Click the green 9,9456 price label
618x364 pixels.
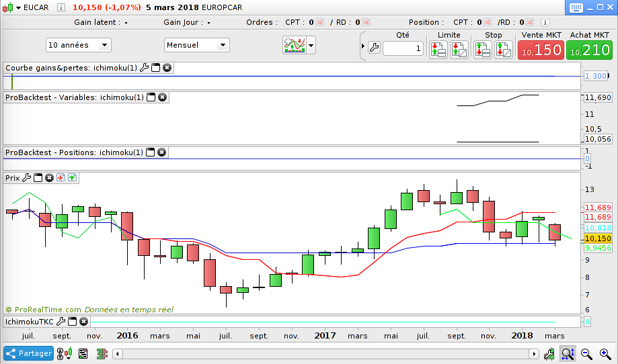(598, 248)
